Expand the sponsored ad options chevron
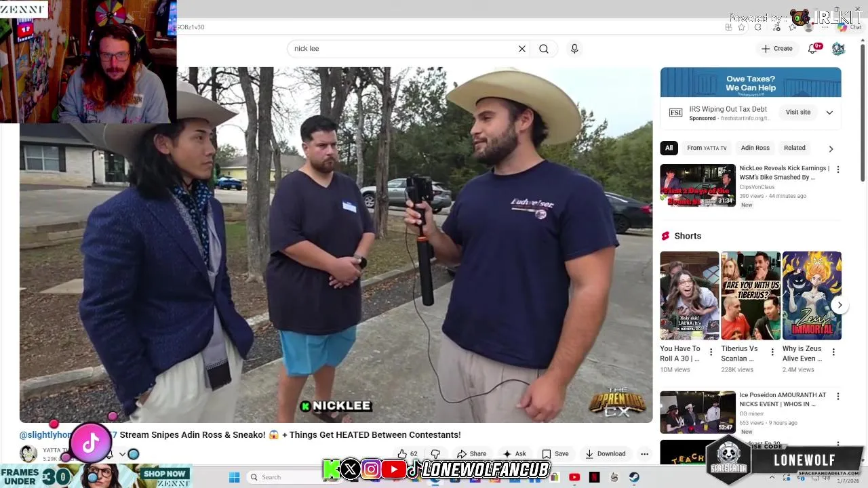Screen dimensions: 868x488 pos(829,113)
